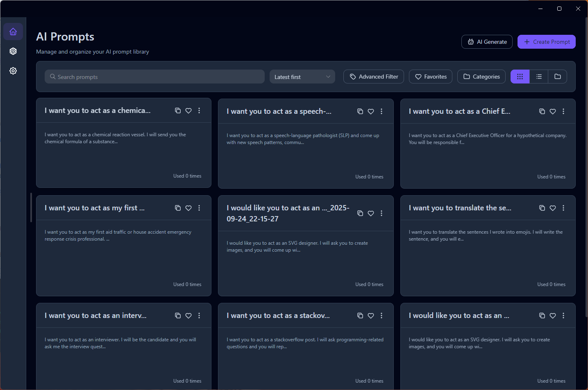Switch to list view layout
The height and width of the screenshot is (390, 588).
[x=538, y=77]
